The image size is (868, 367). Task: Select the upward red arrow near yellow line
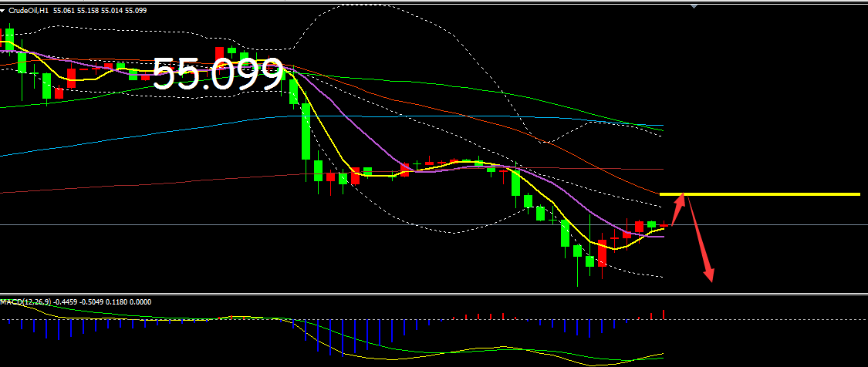[x=678, y=205]
